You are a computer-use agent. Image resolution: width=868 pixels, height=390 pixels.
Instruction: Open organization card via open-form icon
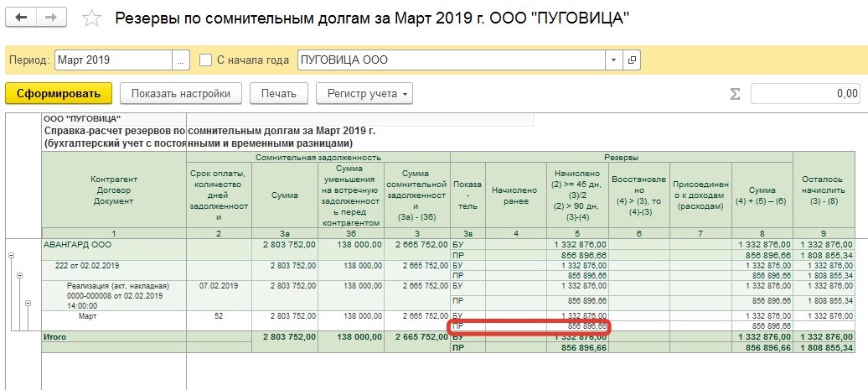631,60
